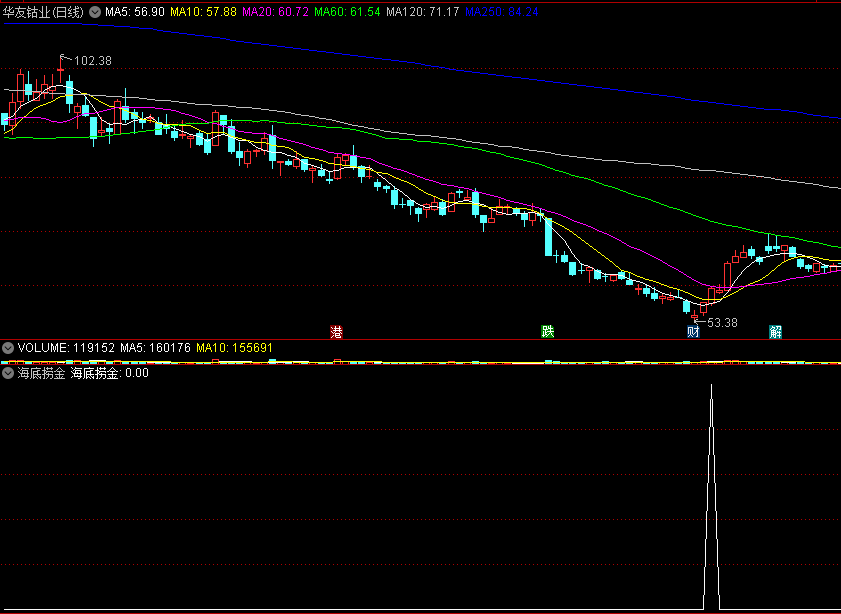Click the volume MA5: 160176 readout
The height and width of the screenshot is (614, 841).
[155, 348]
